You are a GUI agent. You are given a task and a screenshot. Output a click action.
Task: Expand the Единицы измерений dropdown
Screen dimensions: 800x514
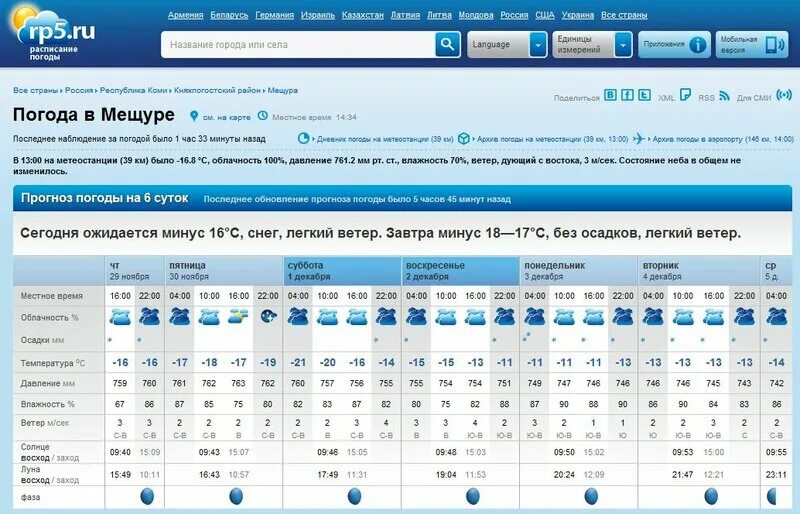click(x=592, y=44)
